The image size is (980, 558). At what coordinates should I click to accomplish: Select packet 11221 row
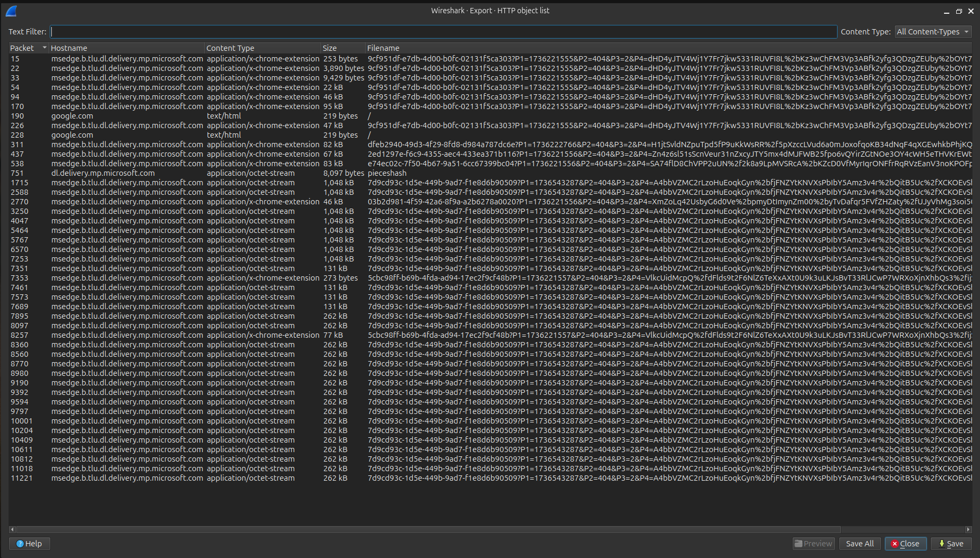tap(491, 478)
